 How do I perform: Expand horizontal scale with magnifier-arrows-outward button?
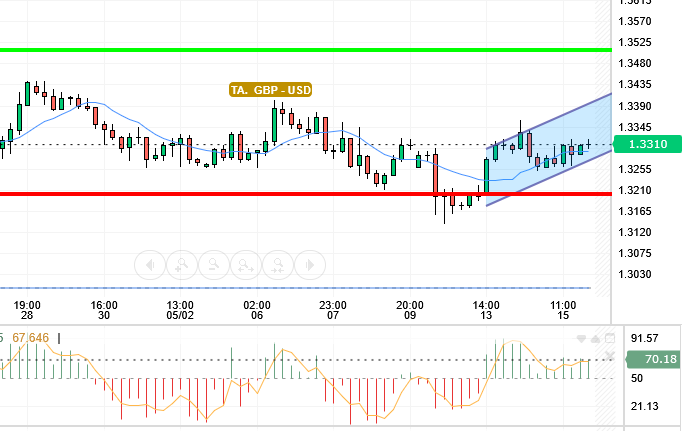[246, 265]
